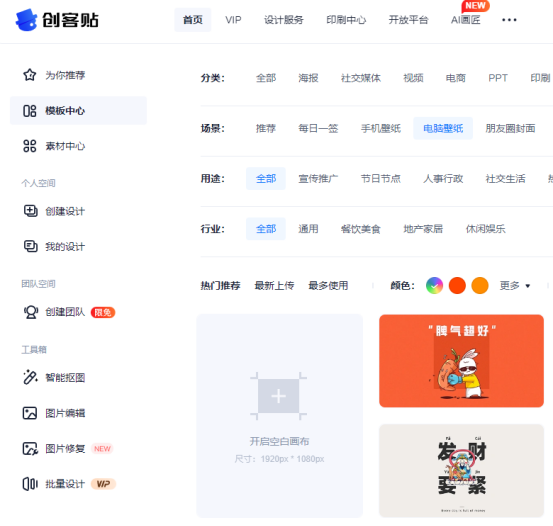Image resolution: width=553 pixels, height=526 pixels.
Task: Select 社交生活 purpose filter
Action: [x=505, y=179]
